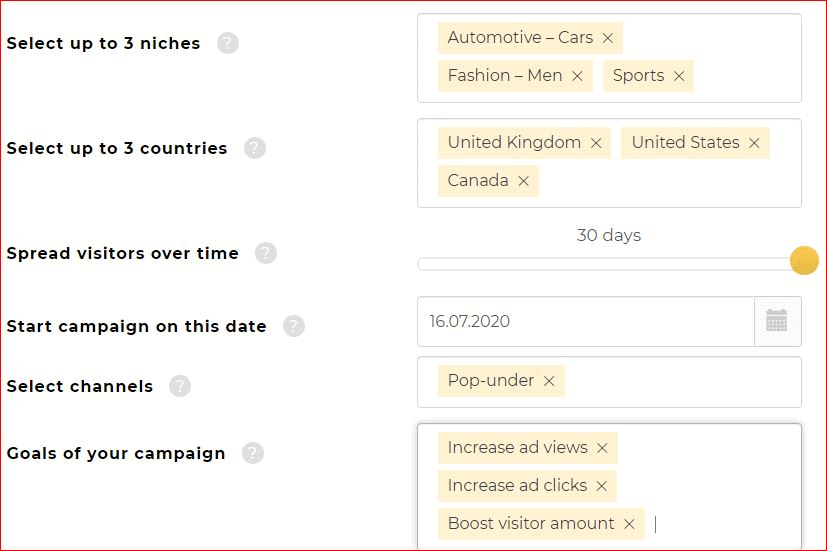Viewport: 827px width, 551px height.
Task: Remove the Increase ad views goal
Action: click(602, 448)
